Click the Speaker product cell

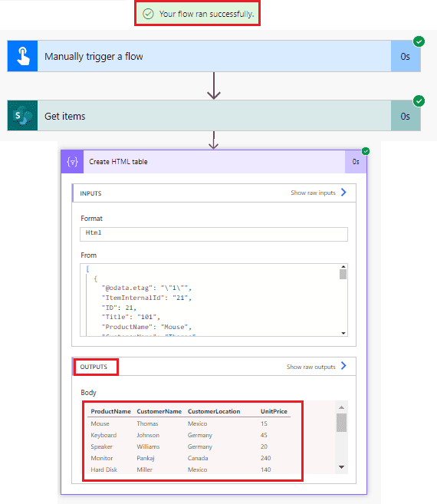coord(101,446)
